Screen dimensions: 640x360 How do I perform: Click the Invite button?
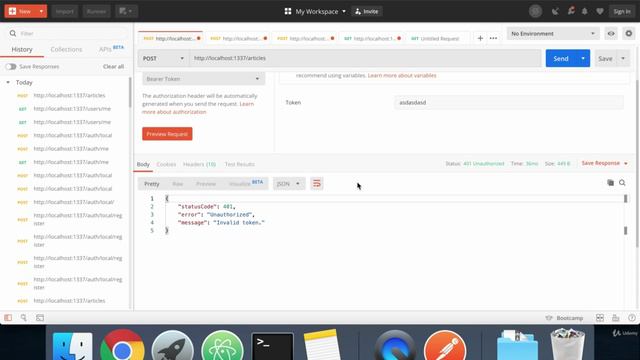[367, 11]
